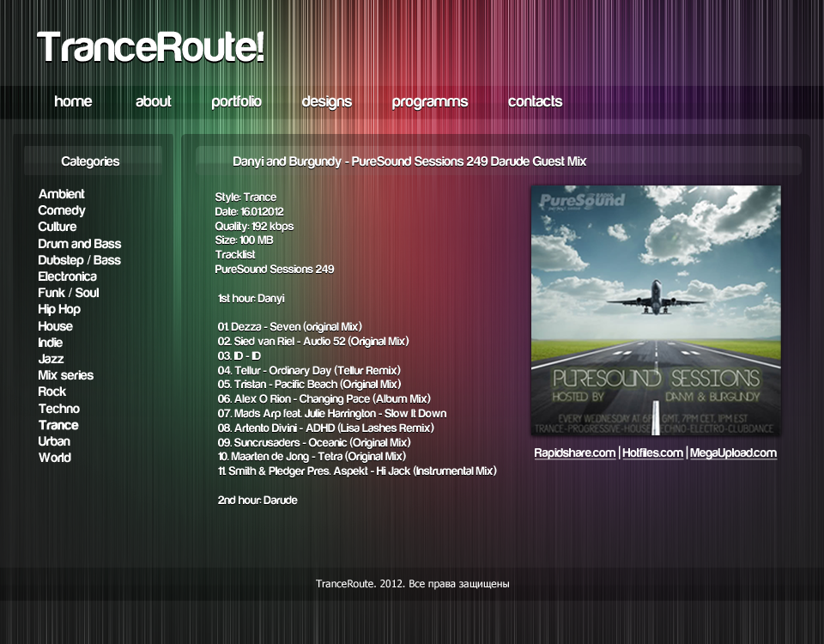Select designs in the navigation bar

point(326,101)
